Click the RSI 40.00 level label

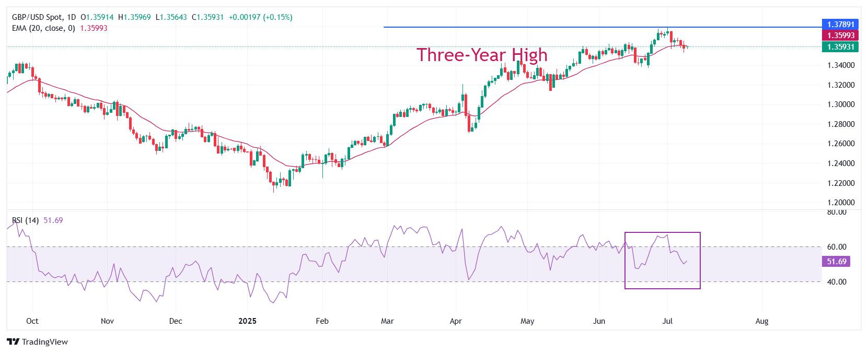(837, 282)
